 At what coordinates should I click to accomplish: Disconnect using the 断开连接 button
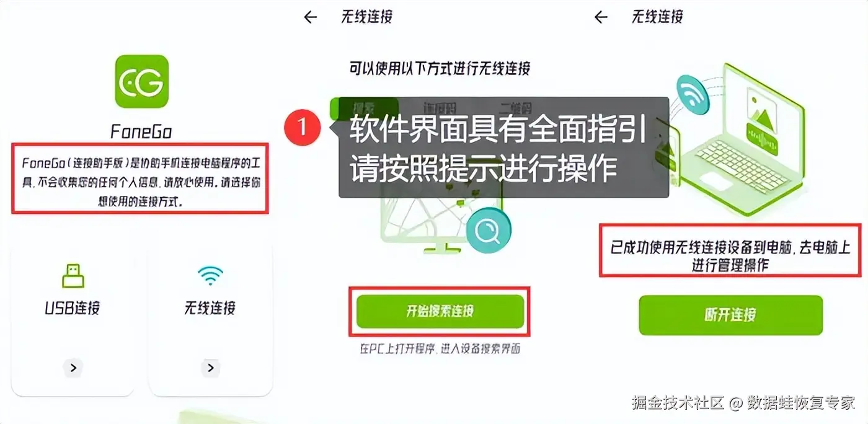[x=730, y=315]
